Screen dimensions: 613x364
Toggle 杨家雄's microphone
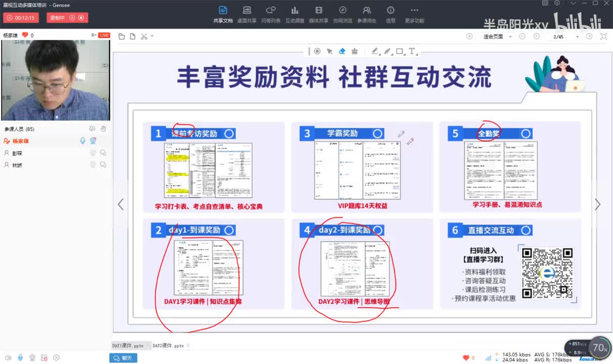click(82, 141)
